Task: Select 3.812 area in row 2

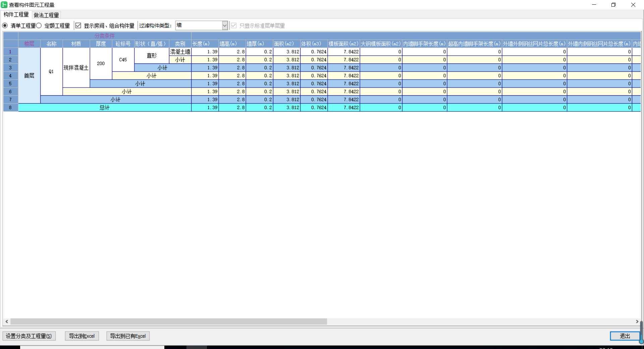Action: (286, 60)
